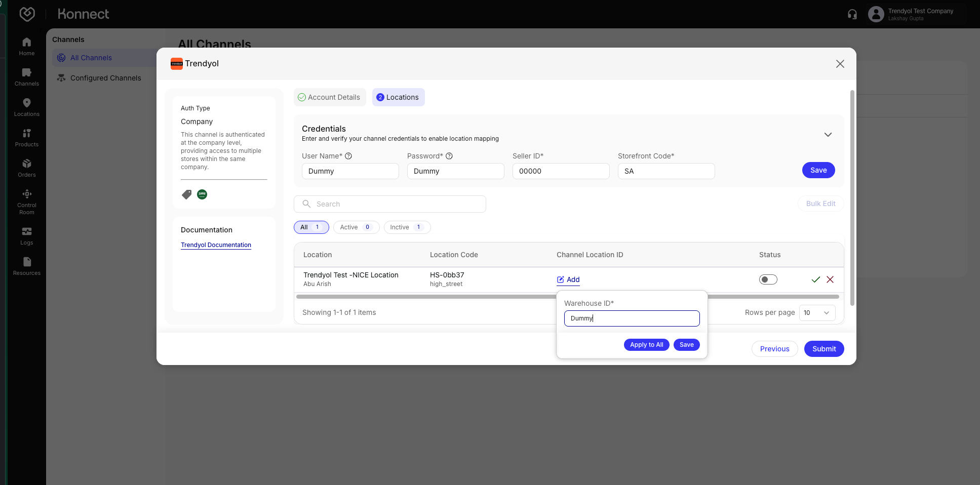
Task: Click the Previous button
Action: 775,349
